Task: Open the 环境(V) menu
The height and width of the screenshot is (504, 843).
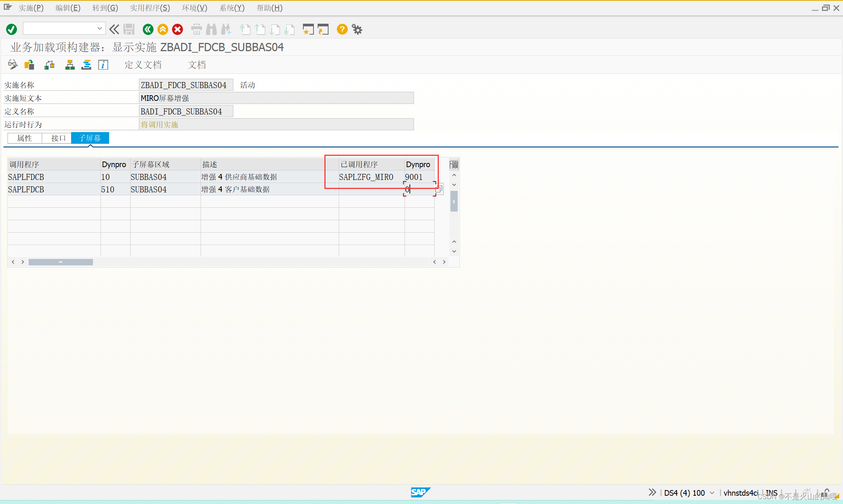Action: coord(195,8)
